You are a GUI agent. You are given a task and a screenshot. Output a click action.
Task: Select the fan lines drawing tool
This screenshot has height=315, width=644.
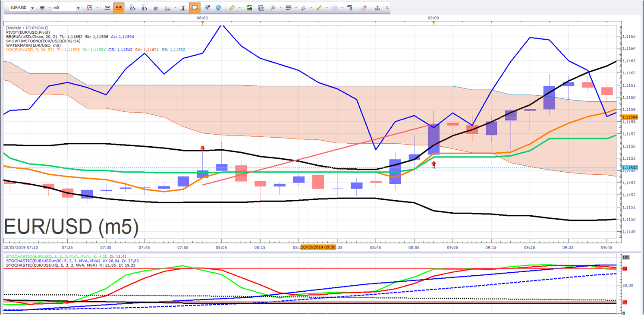[x=304, y=8]
